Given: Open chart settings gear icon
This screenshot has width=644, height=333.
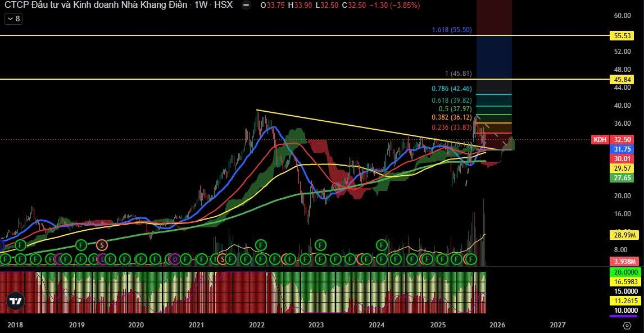Looking at the screenshot, I should click(x=627, y=326).
